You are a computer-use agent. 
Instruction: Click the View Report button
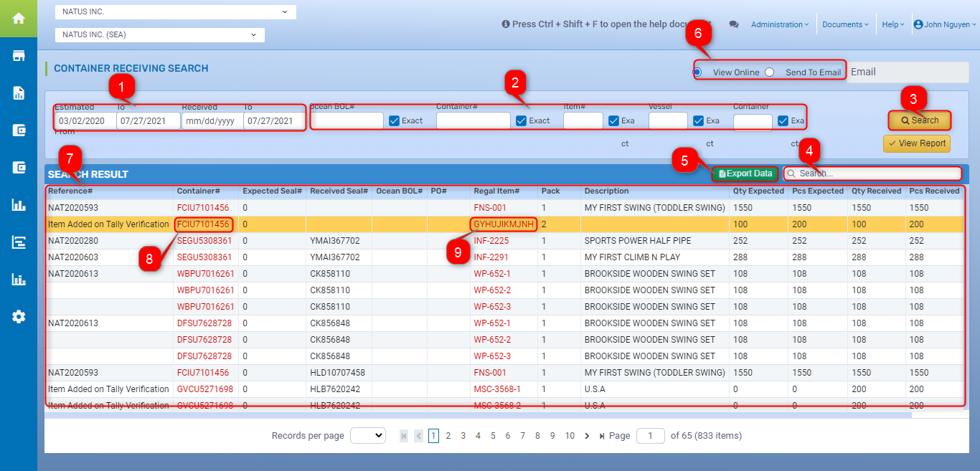(917, 143)
